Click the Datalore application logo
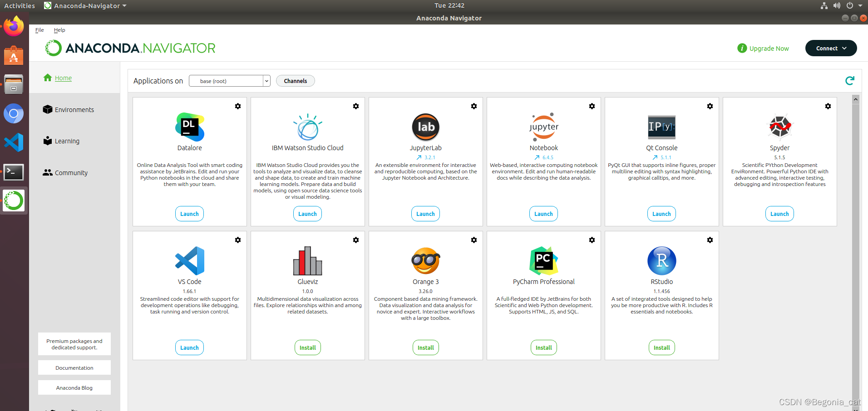Screen dimensions: 868x411 pyautogui.click(x=190, y=127)
